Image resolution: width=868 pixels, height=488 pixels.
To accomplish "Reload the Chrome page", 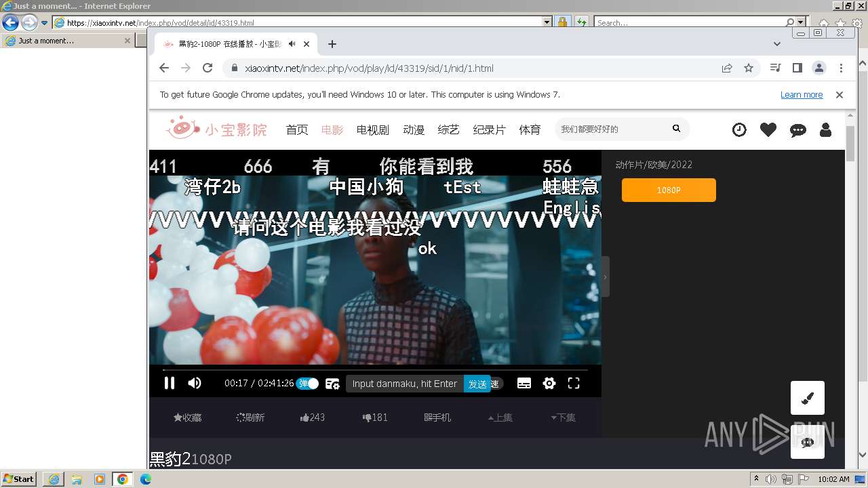I will [208, 68].
